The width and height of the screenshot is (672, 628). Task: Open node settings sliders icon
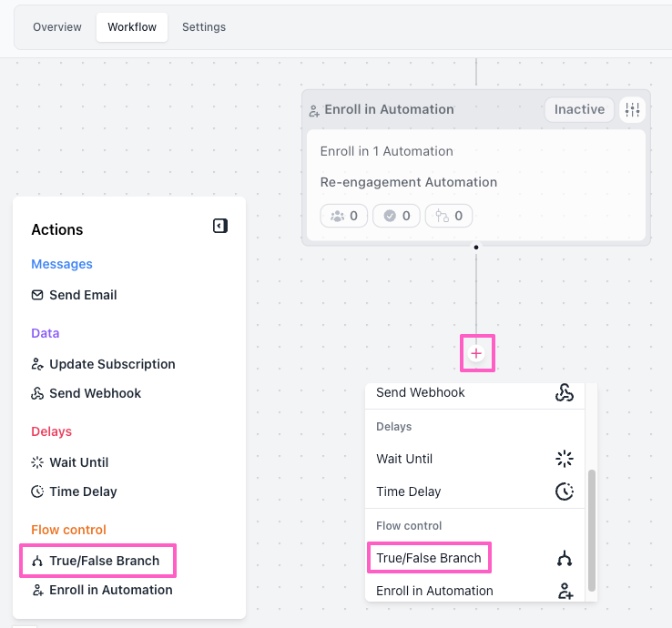[x=632, y=109]
